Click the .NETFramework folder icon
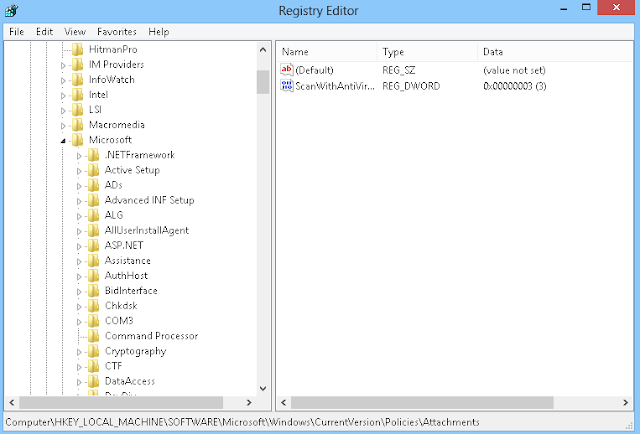This screenshot has height=434, width=640. point(93,155)
